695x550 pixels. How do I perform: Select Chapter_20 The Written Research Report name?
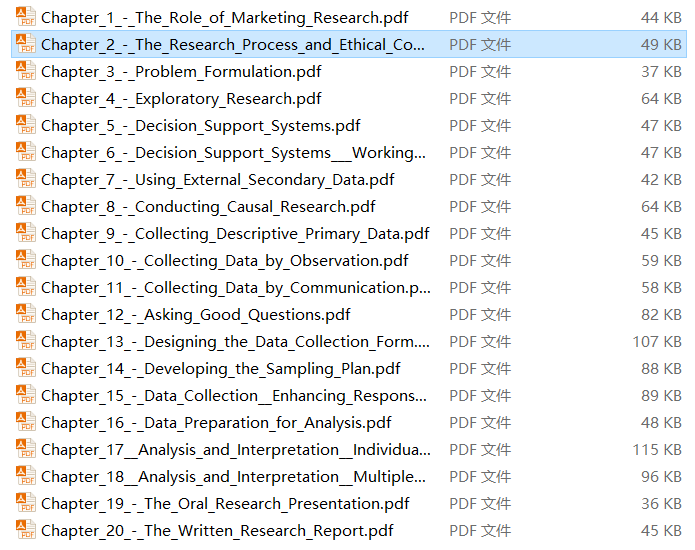coord(217,531)
